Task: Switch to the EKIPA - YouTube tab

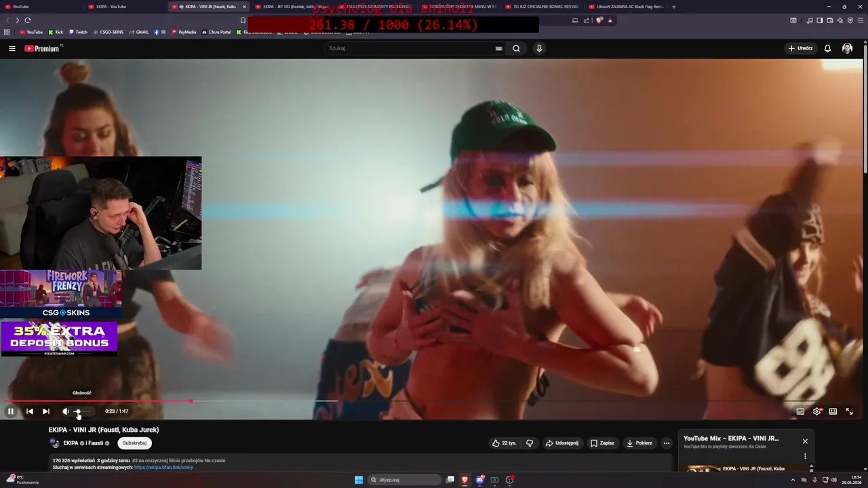Action: 125,7
